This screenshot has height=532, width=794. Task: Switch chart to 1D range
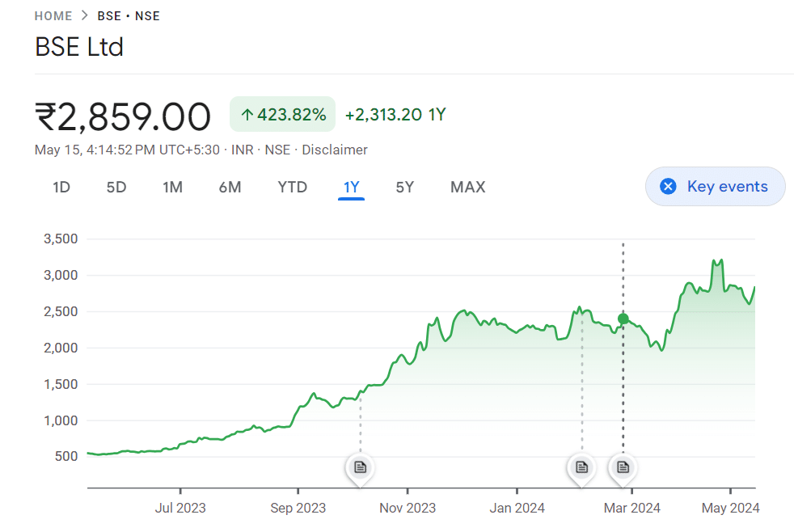click(61, 188)
